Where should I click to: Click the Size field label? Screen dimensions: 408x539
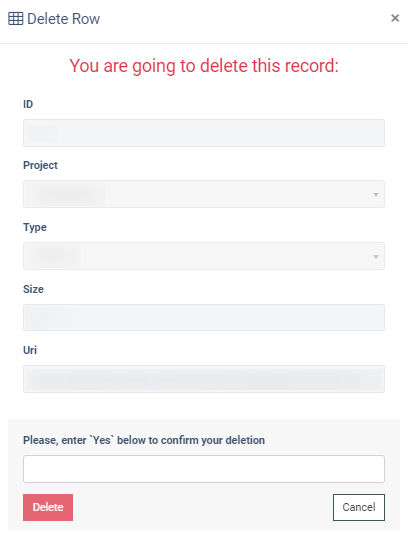[x=33, y=289]
